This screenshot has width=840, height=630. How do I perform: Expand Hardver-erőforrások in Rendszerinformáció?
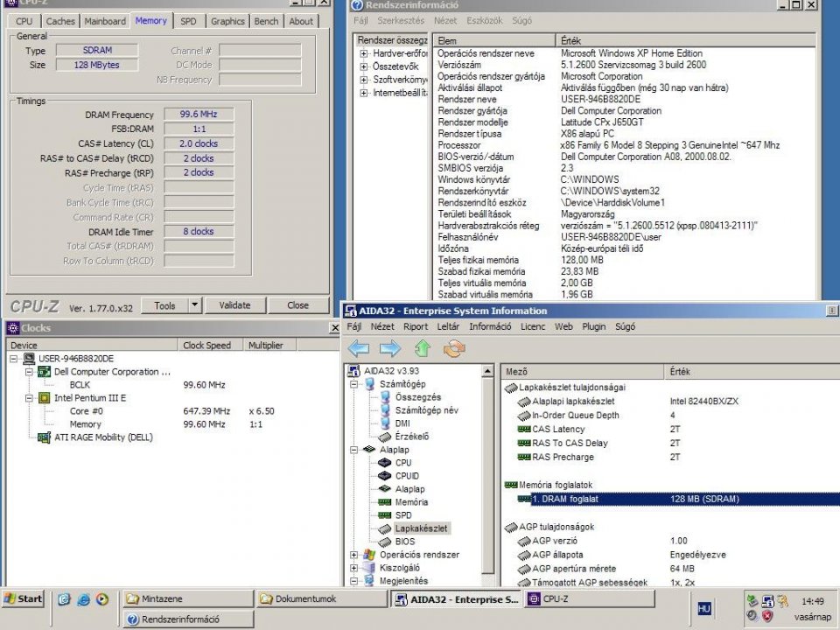coord(364,53)
